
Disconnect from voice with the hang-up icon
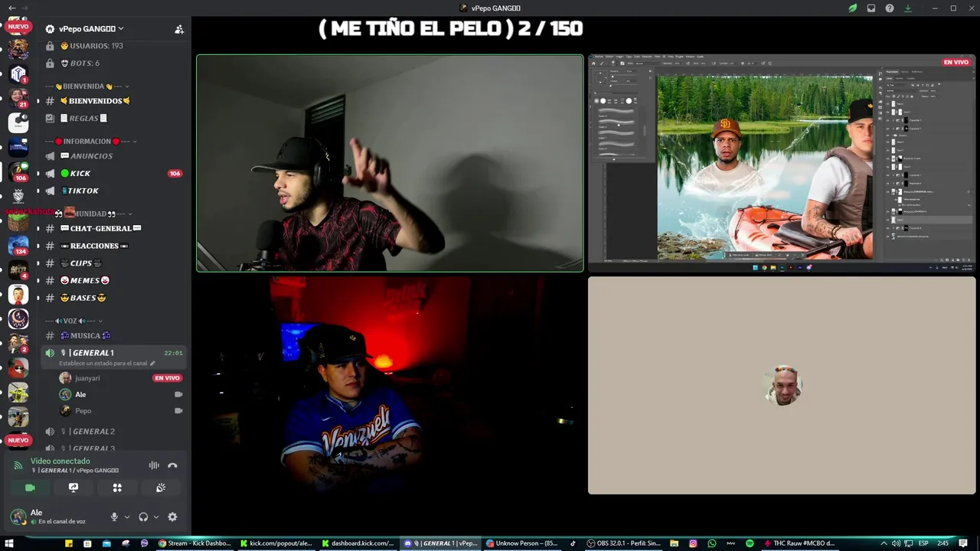coord(173,465)
